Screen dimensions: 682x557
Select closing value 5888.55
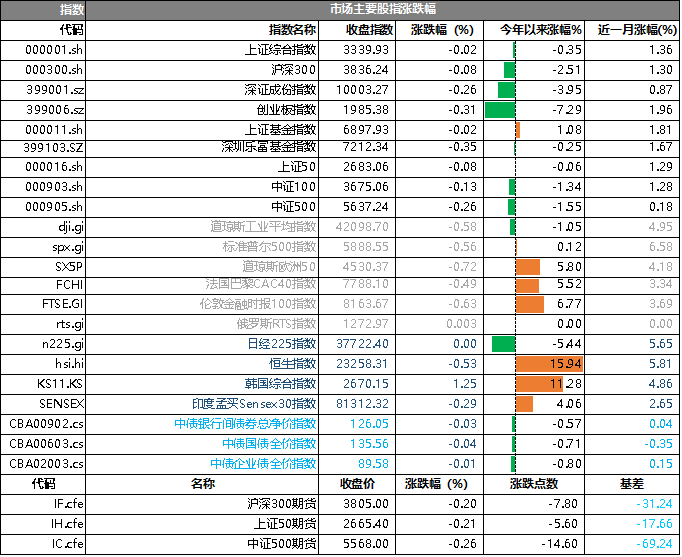(365, 247)
